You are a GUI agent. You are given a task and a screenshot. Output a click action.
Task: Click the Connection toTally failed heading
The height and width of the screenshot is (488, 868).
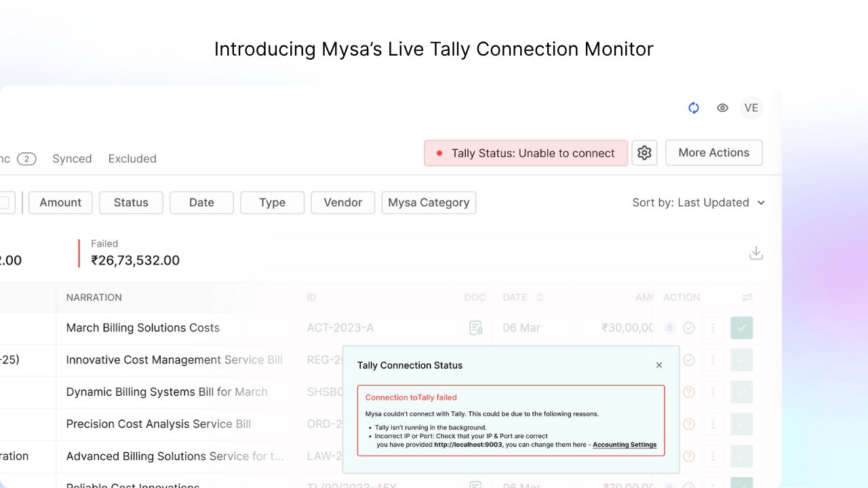coord(411,398)
